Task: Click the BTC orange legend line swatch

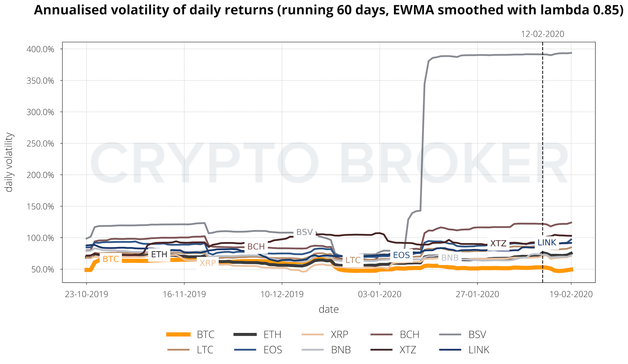Action: coord(178,334)
